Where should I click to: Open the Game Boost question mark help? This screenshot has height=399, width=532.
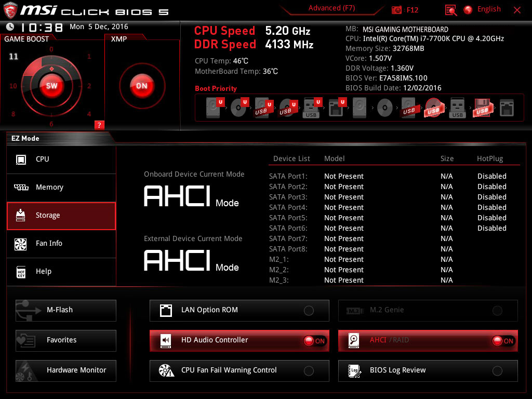coord(99,125)
